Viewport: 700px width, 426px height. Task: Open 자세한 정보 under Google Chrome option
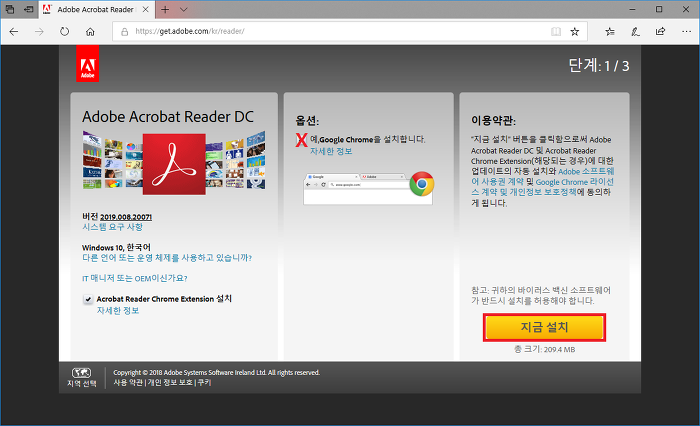(331, 151)
